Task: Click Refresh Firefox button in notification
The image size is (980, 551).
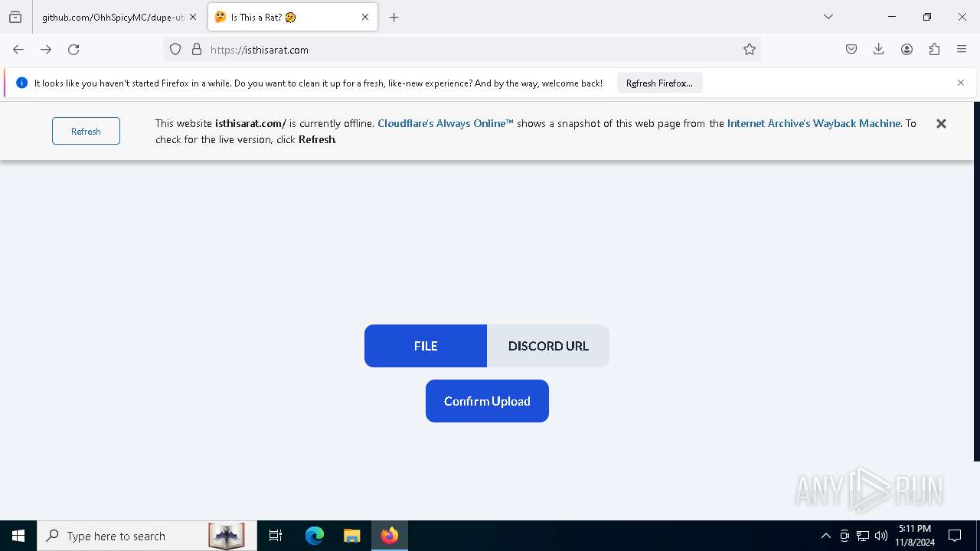Action: point(659,83)
